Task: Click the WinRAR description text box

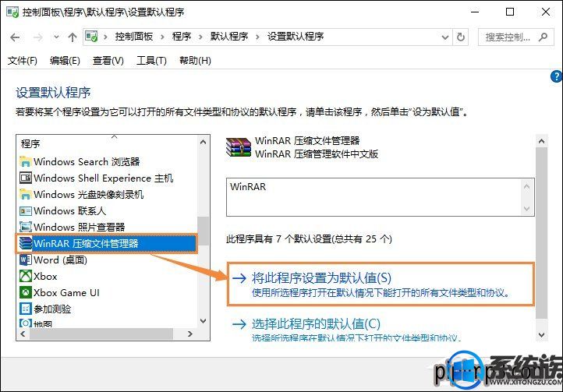Action: [x=381, y=197]
